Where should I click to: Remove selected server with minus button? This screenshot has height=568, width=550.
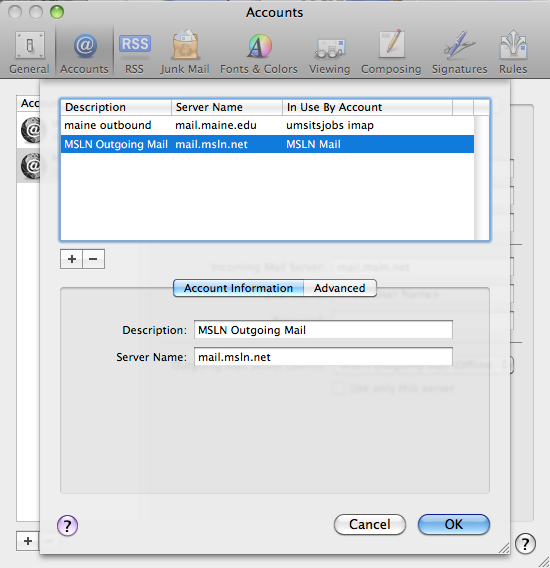(x=93, y=259)
